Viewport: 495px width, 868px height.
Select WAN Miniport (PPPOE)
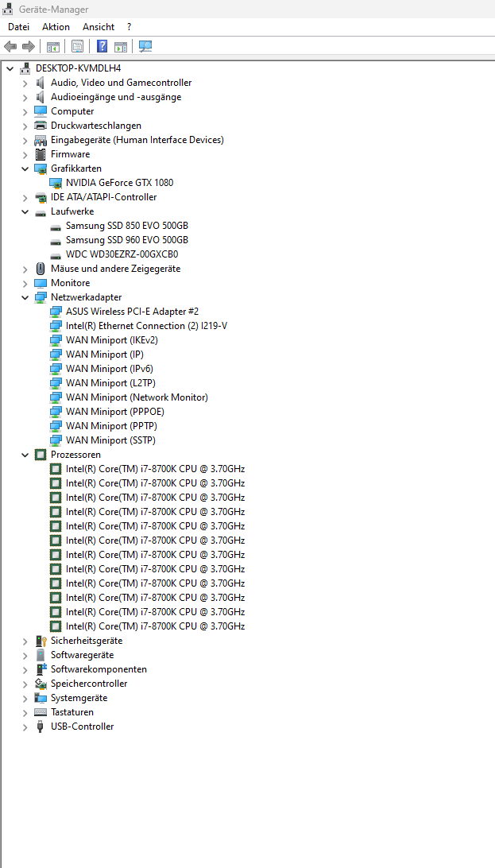coord(115,412)
